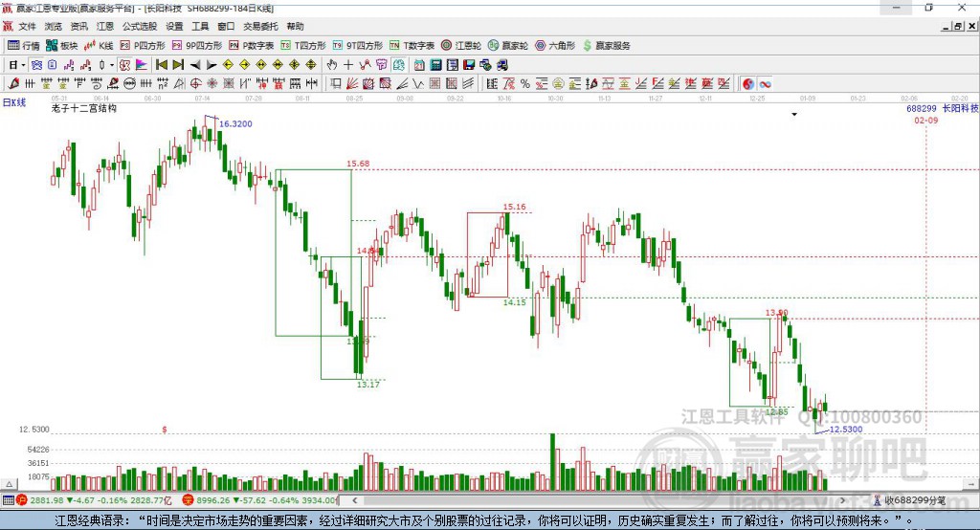Open the 工具 menu
This screenshot has height=530, width=980.
click(x=200, y=26)
